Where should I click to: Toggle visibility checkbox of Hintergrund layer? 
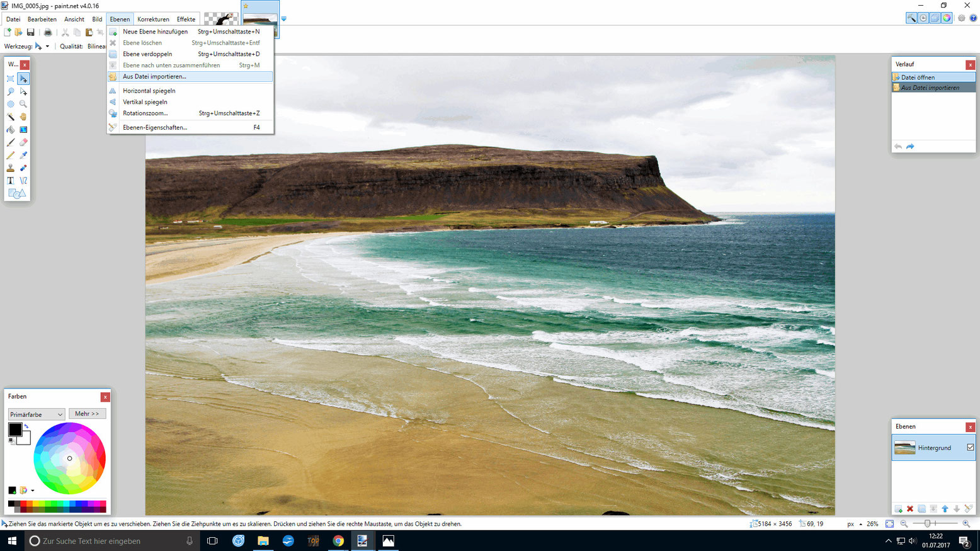[x=970, y=448]
